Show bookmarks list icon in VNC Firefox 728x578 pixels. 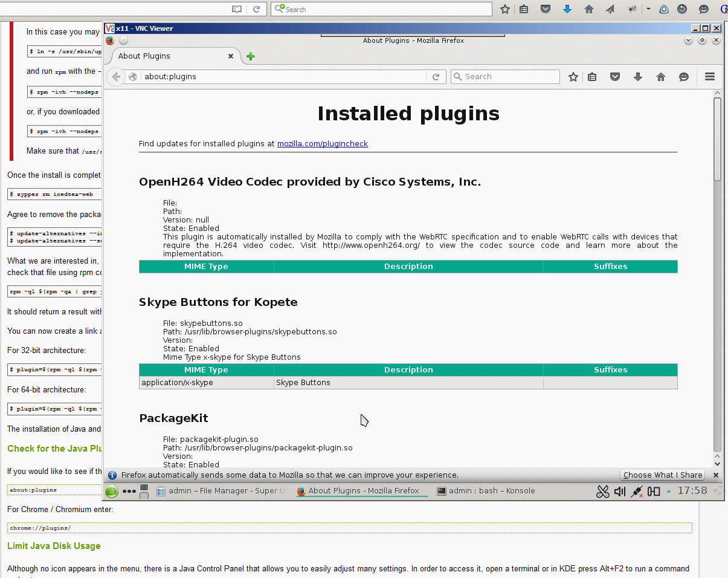(x=592, y=77)
